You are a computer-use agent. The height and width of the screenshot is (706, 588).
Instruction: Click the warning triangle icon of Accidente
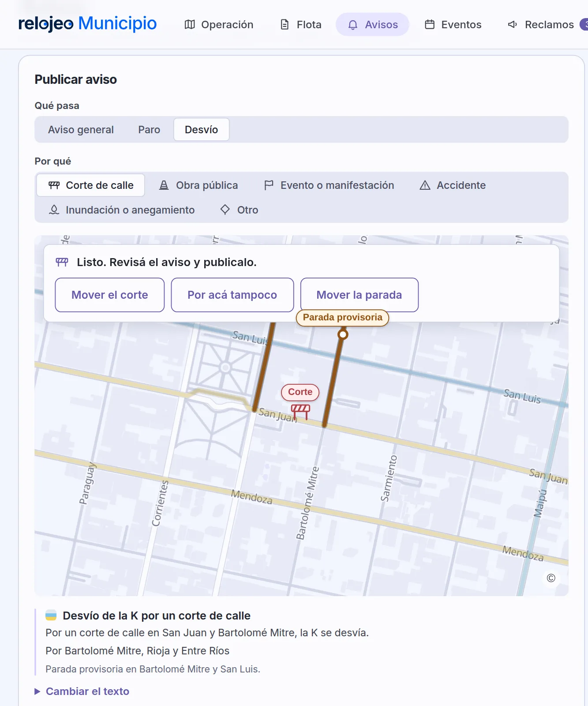click(425, 185)
